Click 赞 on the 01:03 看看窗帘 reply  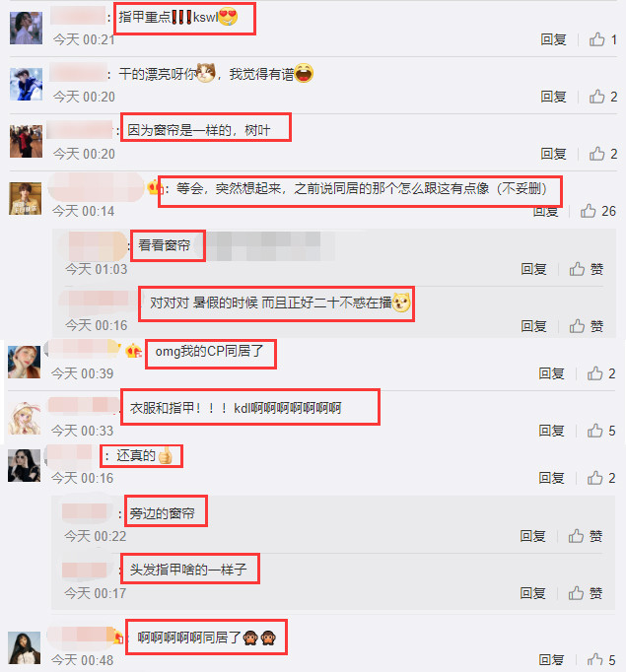(587, 269)
